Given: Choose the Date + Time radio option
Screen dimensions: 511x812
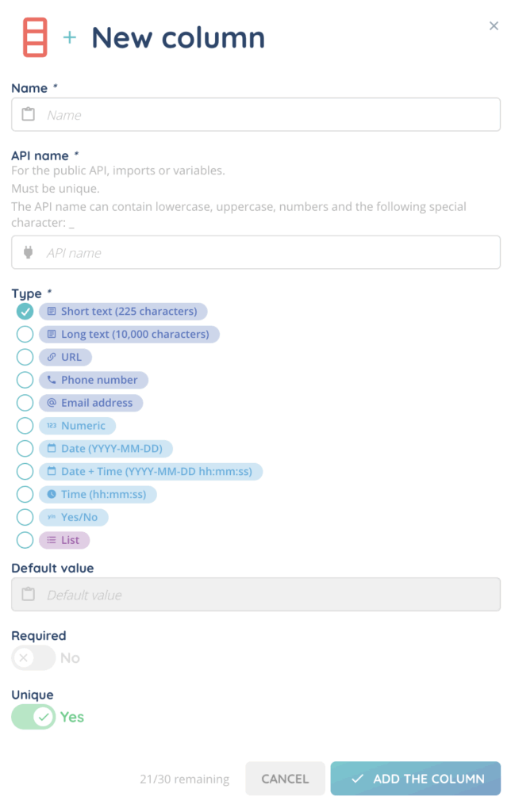Looking at the screenshot, I should point(25,472).
